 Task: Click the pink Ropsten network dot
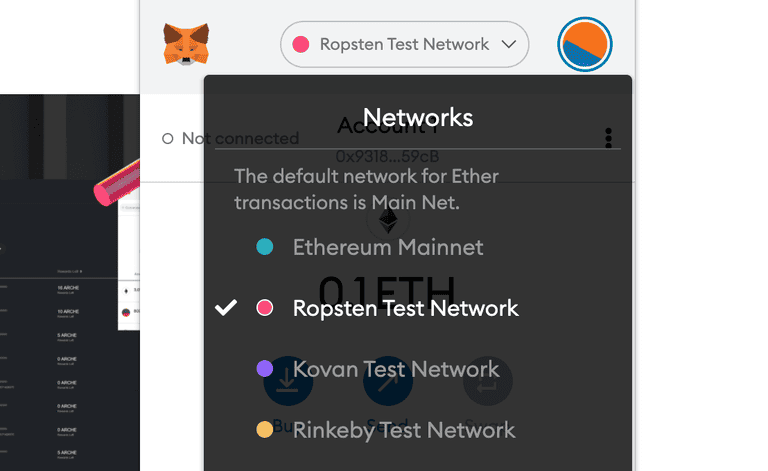click(x=300, y=44)
